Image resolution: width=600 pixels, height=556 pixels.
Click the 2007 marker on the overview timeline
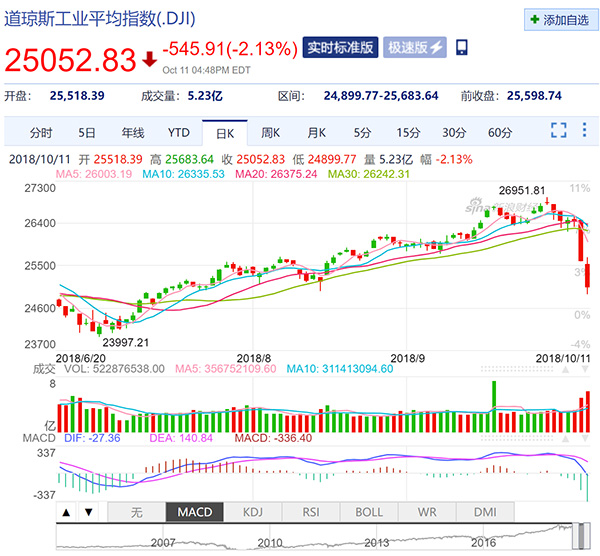[163, 543]
